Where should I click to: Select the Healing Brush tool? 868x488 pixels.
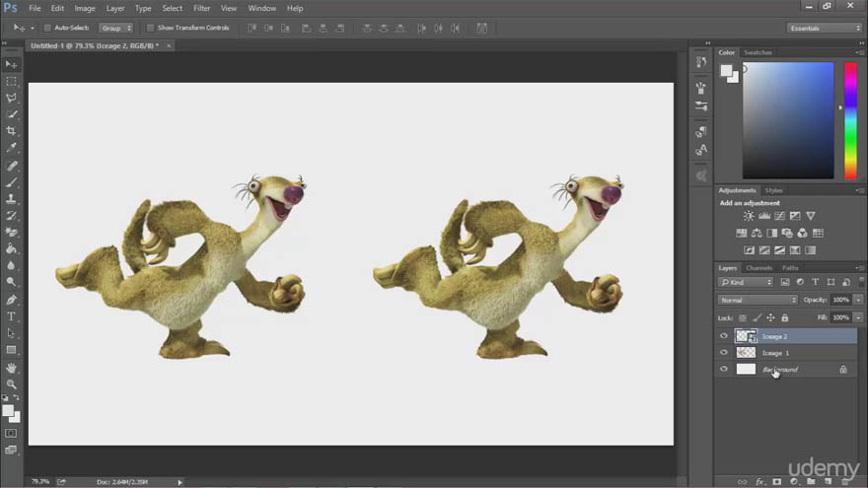[x=11, y=166]
